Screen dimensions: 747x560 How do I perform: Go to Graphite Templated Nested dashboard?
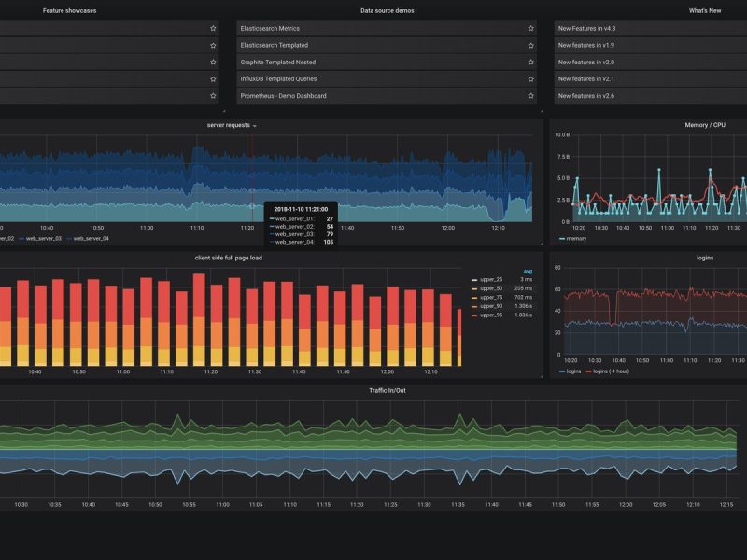pos(278,63)
